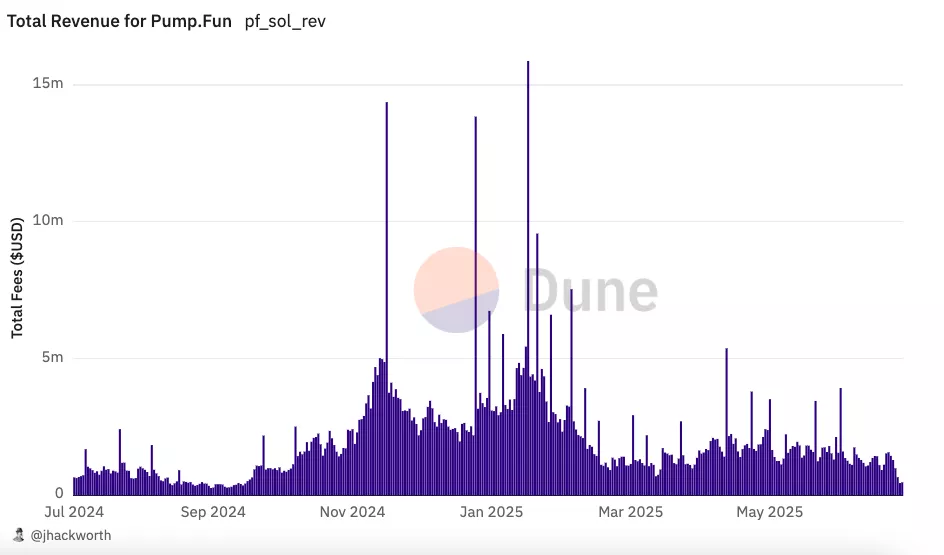The width and height of the screenshot is (944, 555).
Task: Click the 15m y-axis label
Action: click(x=48, y=84)
